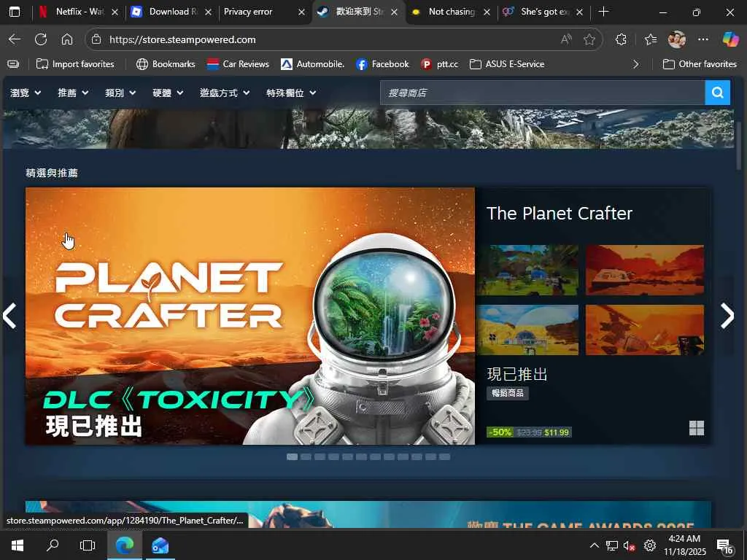View the red desert vehicle screenshot thumbnail
The image size is (747, 560).
tap(645, 270)
